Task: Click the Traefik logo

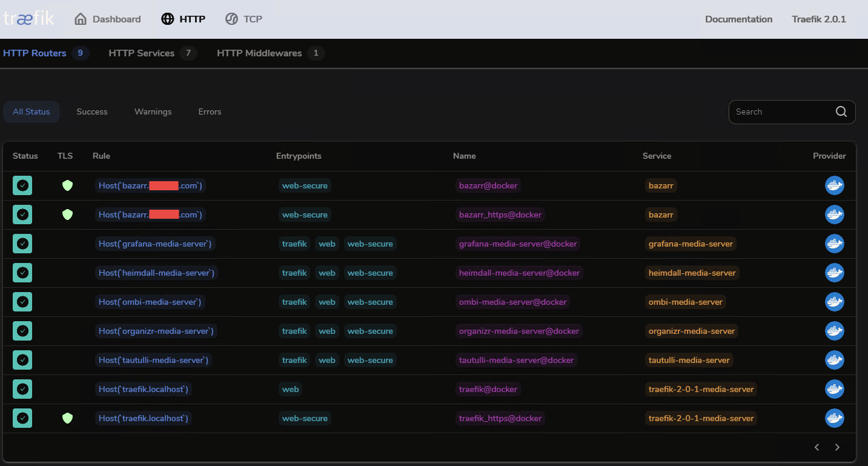Action: point(28,19)
